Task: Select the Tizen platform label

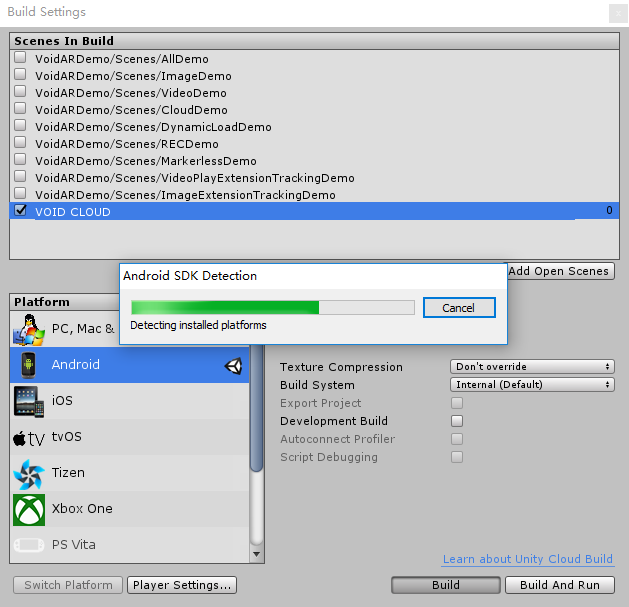Action: 68,473
